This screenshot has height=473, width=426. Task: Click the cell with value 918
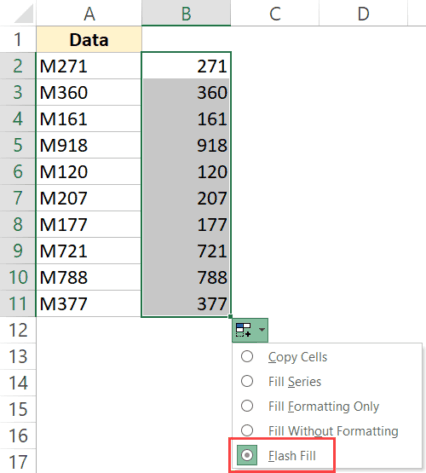tap(186, 145)
